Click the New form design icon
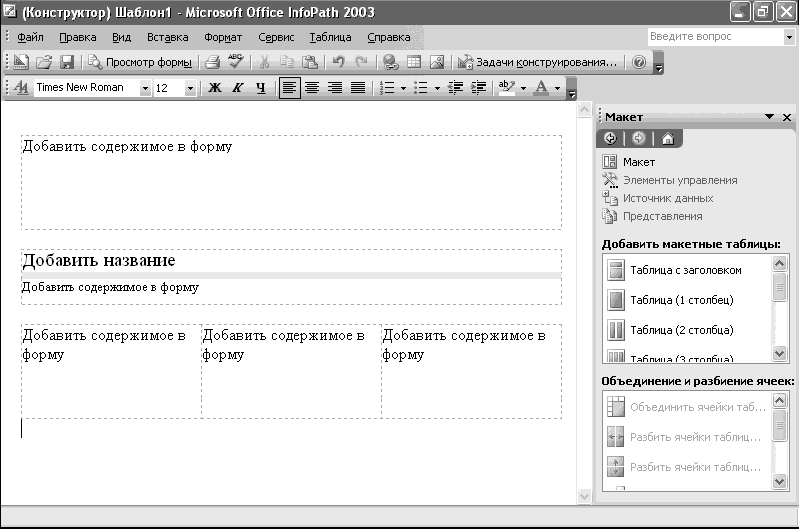The width and height of the screenshot is (799, 529). (x=20, y=62)
